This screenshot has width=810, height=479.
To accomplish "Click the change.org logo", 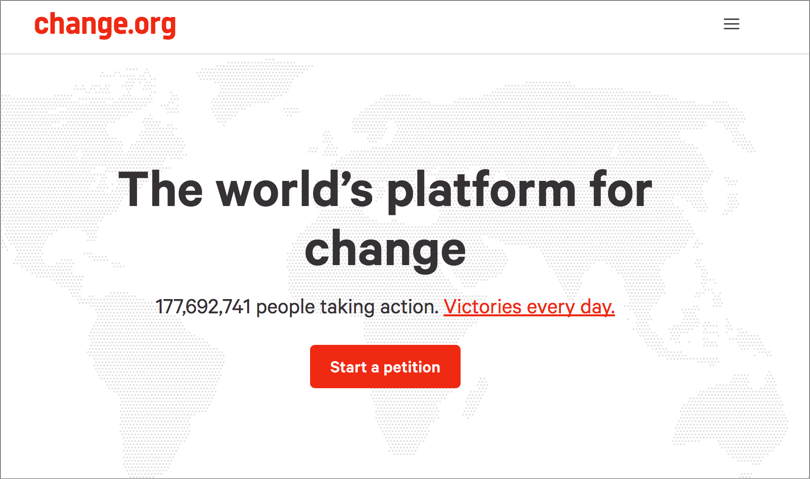I will pyautogui.click(x=105, y=25).
